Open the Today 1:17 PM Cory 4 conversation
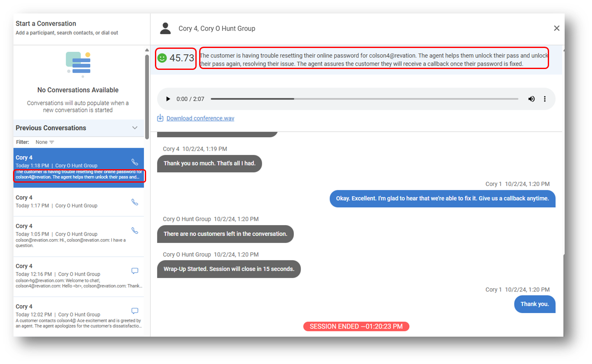Image resolution: width=592 pixels, height=364 pixels. click(67, 202)
